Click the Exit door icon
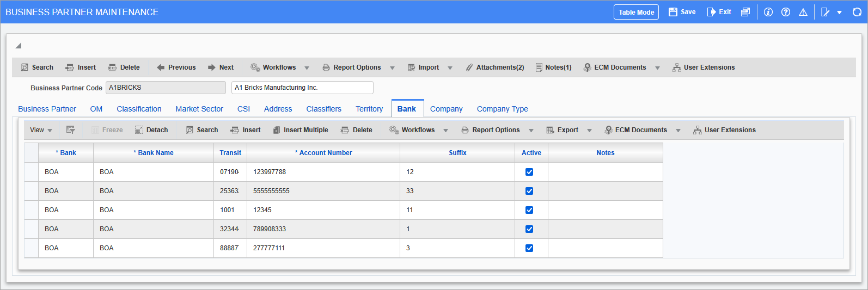The width and height of the screenshot is (868, 290). pos(711,12)
